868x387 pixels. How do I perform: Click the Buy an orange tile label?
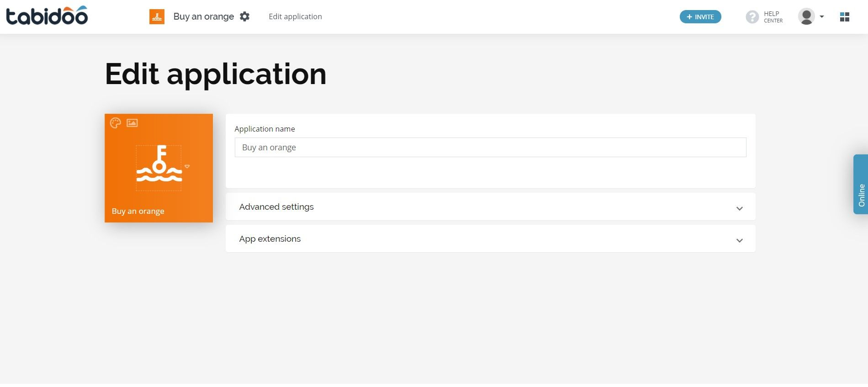coord(138,211)
